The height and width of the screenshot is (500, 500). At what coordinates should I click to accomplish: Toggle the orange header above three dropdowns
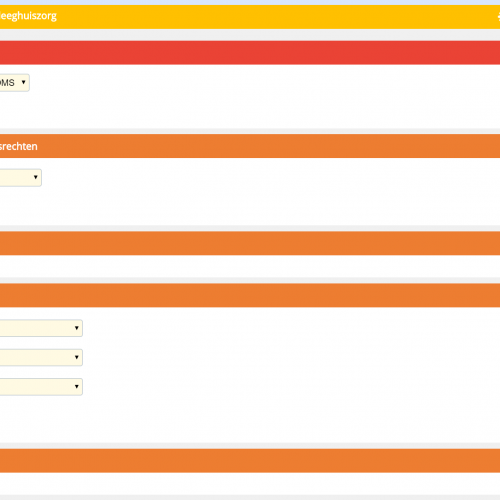[x=250, y=295]
